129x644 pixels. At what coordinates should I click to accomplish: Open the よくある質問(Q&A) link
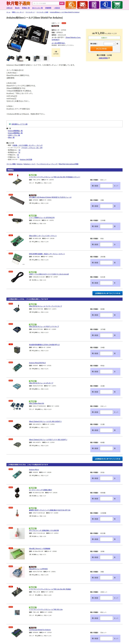58,43
